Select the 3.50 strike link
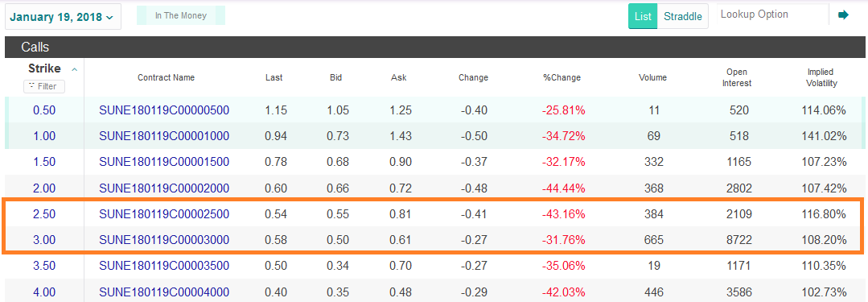Viewport: 868px width, 302px height. [44, 266]
